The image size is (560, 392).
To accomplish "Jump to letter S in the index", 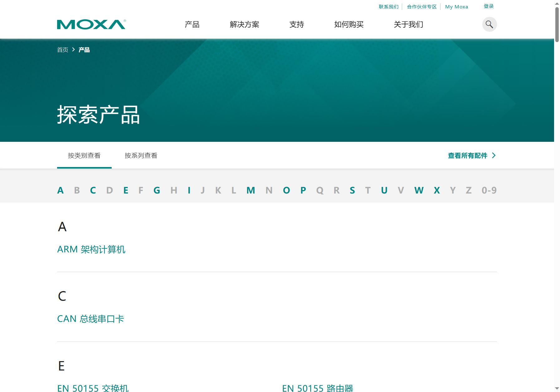I will coord(352,190).
